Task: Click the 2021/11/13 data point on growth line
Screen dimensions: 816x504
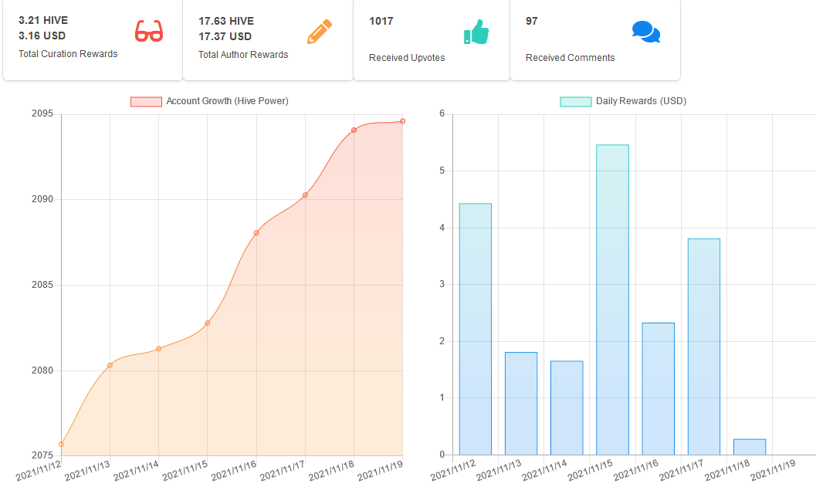Action: [110, 365]
